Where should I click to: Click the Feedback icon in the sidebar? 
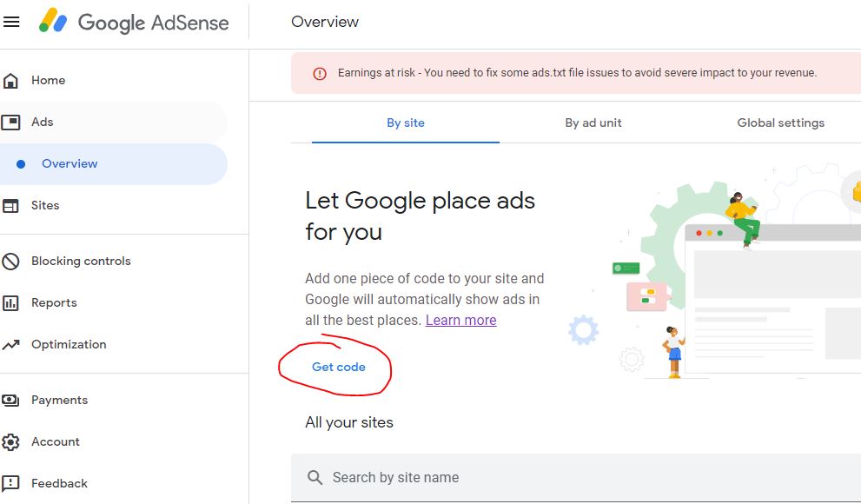13,483
